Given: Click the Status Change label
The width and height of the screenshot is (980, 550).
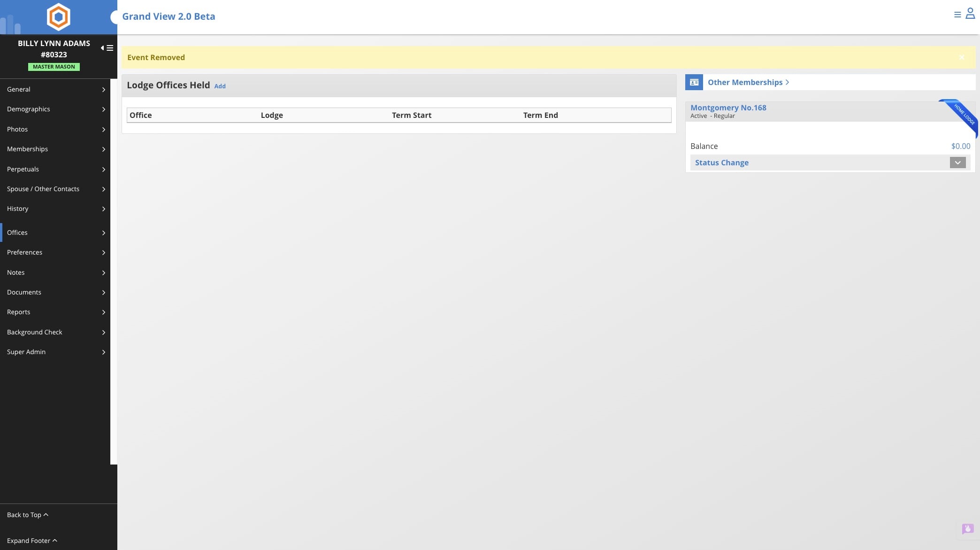Looking at the screenshot, I should point(721,163).
